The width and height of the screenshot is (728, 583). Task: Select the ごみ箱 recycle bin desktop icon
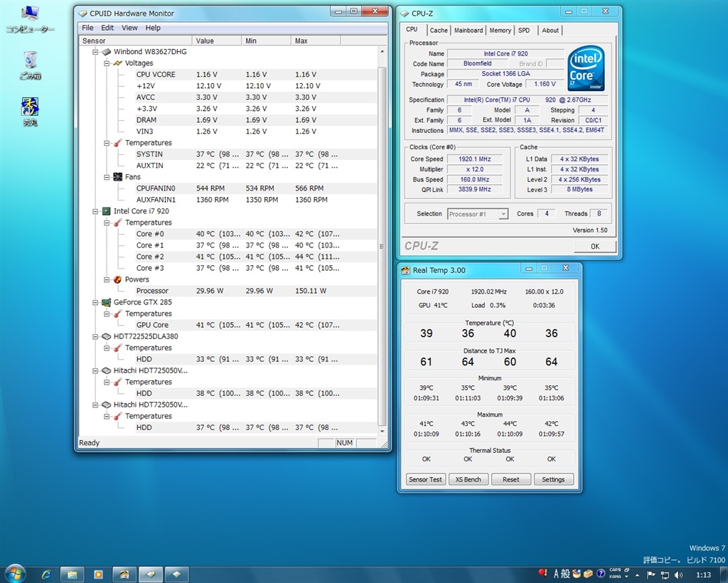(30, 65)
